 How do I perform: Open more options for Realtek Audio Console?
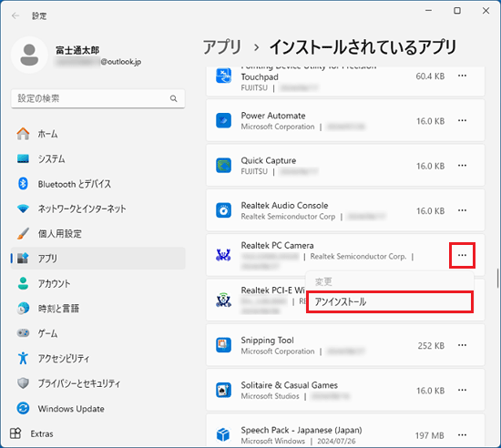[462, 210]
